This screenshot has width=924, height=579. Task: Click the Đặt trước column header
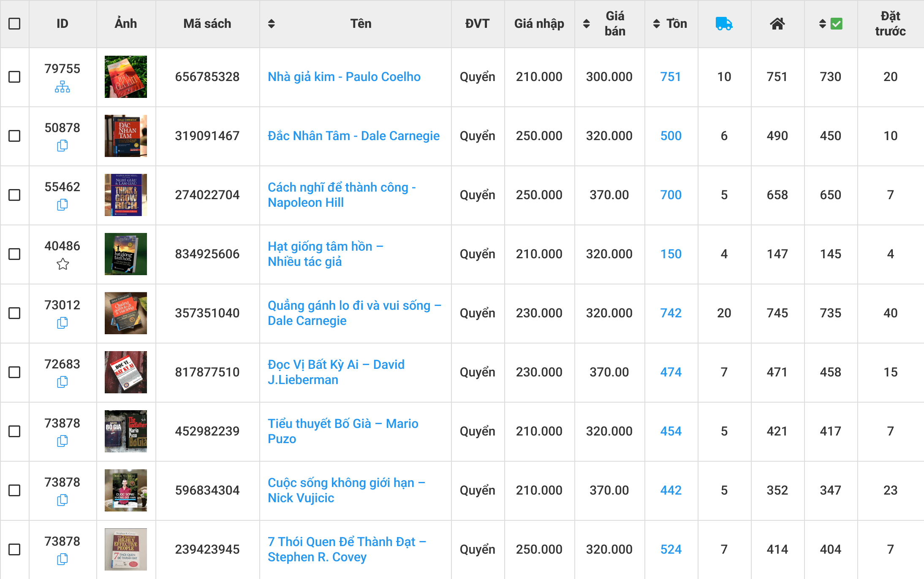[x=890, y=24]
